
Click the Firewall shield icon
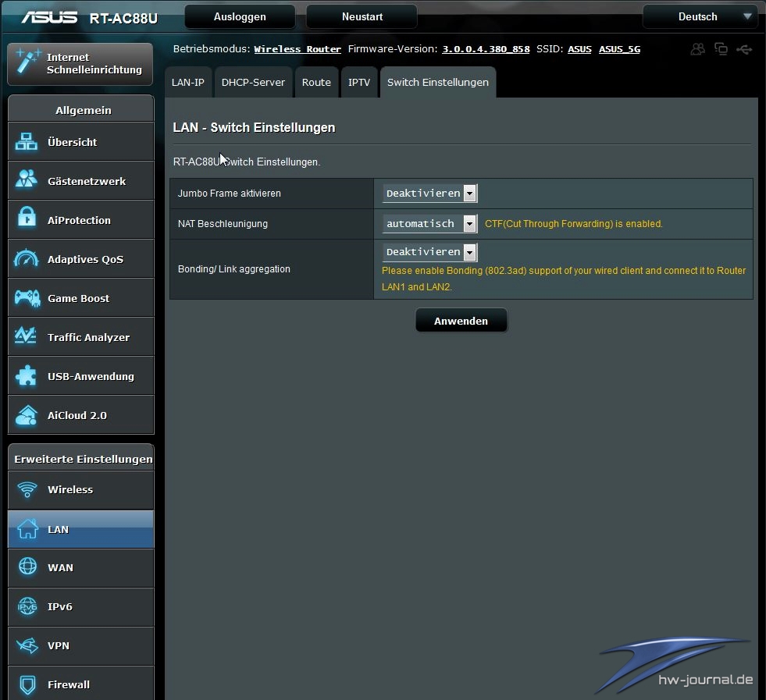pyautogui.click(x=27, y=684)
